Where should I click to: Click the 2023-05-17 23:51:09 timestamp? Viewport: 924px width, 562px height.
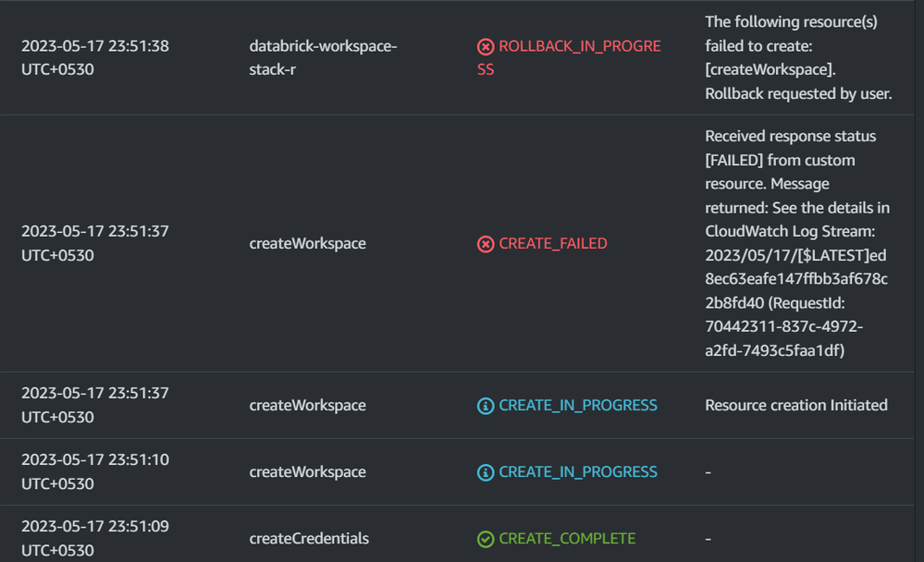click(94, 539)
